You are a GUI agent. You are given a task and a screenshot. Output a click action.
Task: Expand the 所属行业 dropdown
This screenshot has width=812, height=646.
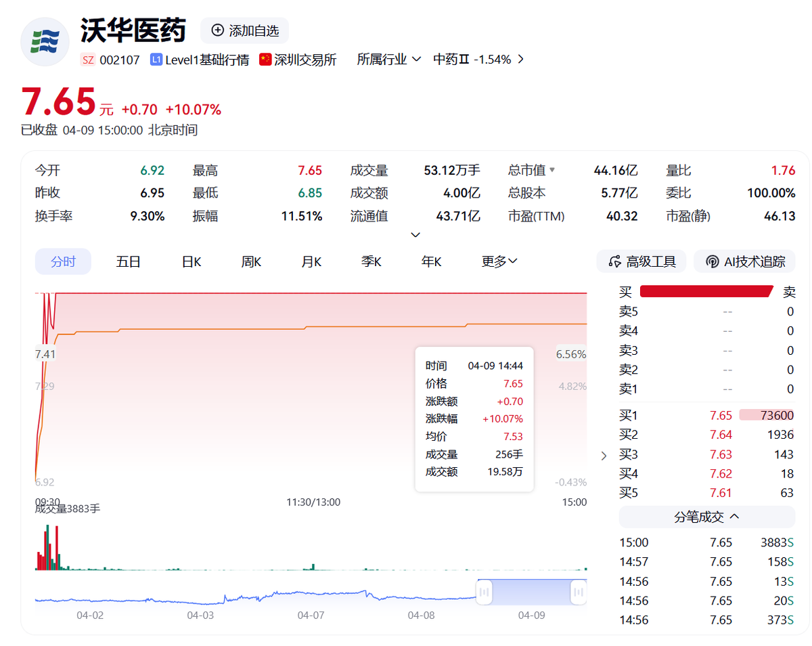coord(389,60)
